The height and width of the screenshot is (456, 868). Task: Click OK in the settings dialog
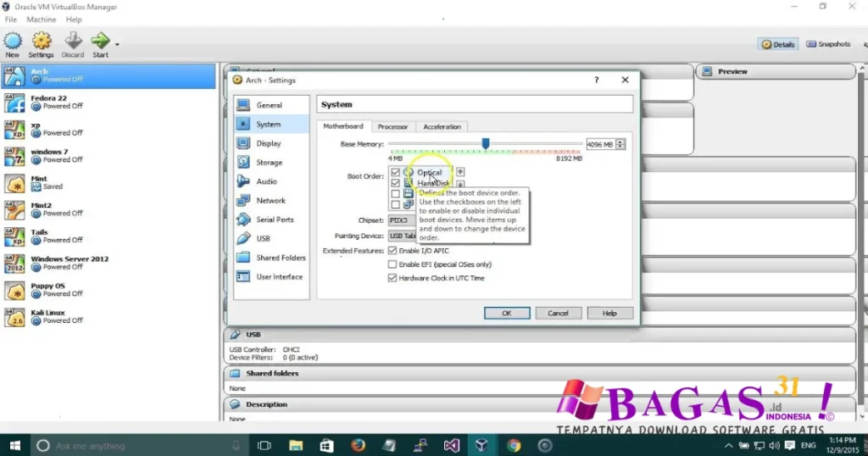click(x=507, y=314)
